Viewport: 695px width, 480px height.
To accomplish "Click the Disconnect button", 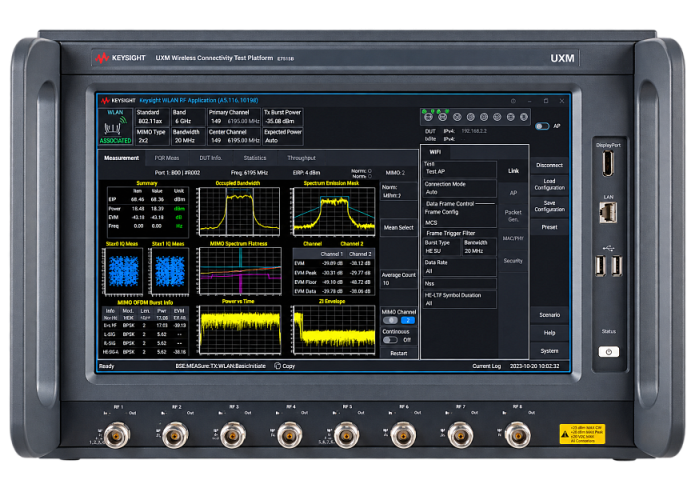I will pos(549,165).
